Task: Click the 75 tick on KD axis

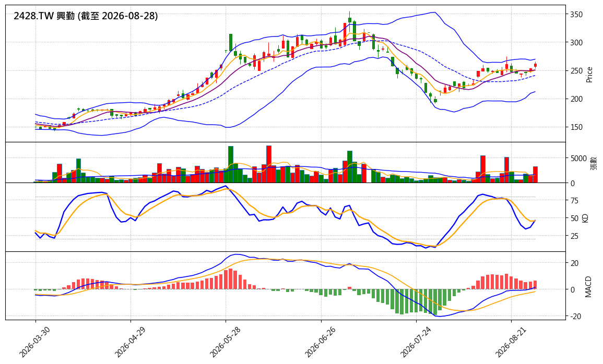Action: pos(574,200)
